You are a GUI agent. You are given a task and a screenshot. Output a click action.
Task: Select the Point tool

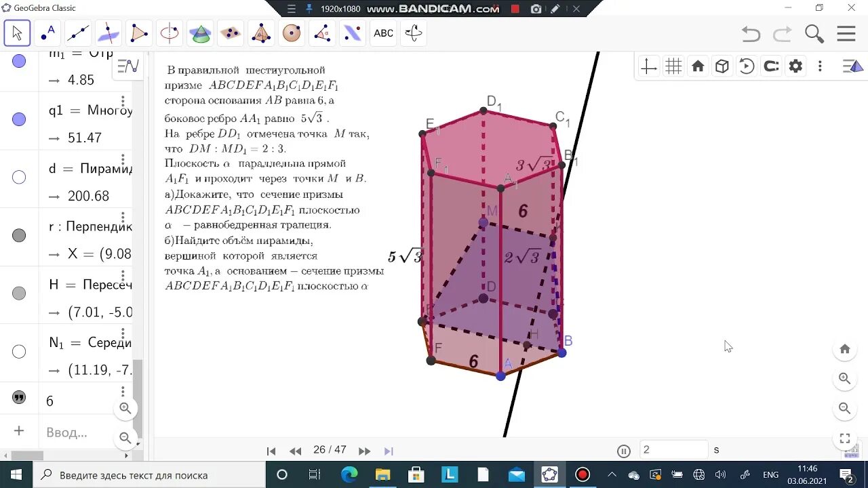[x=48, y=33]
